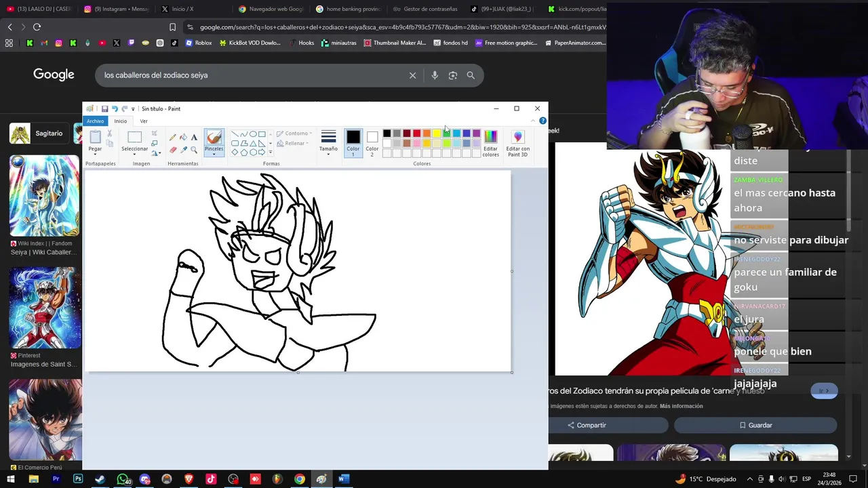Expand the Formas shapes gallery
The image size is (868, 488).
point(271,152)
